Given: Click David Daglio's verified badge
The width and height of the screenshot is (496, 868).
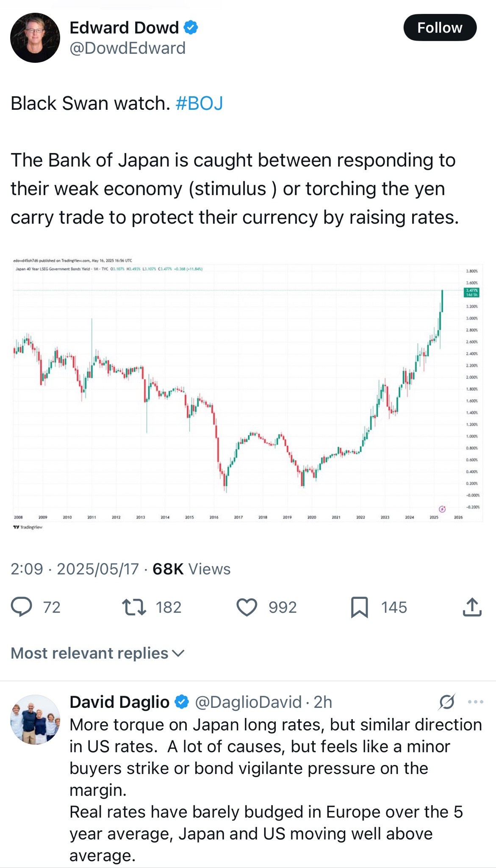Looking at the screenshot, I should [x=182, y=702].
